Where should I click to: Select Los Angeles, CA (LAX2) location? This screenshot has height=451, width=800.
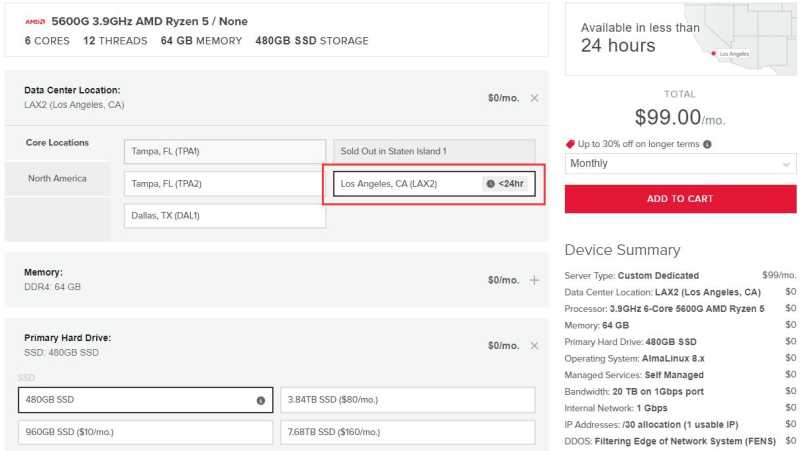434,184
